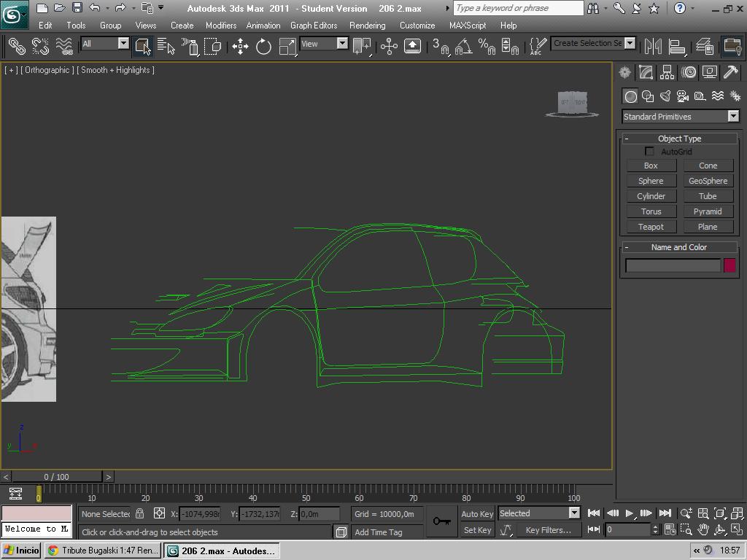This screenshot has height=560, width=747.
Task: Open the Modify panel tab
Action: (646, 72)
